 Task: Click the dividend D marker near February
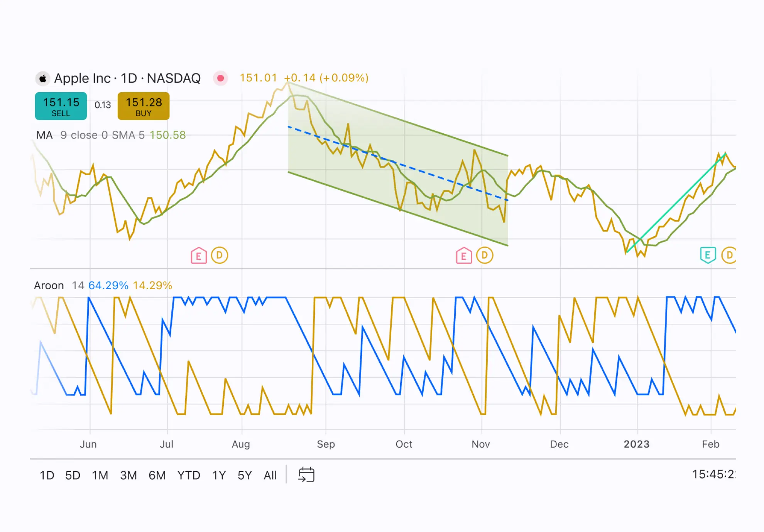[x=729, y=255]
